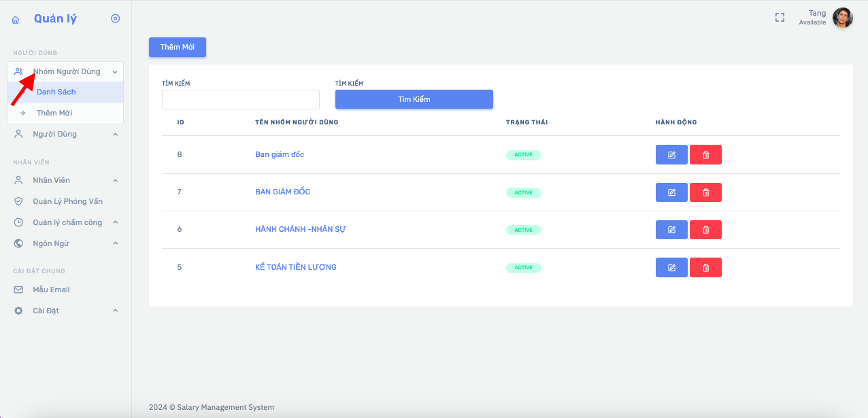Focus the Tìm Kiếm text input field
The image size is (868, 418).
point(240,99)
